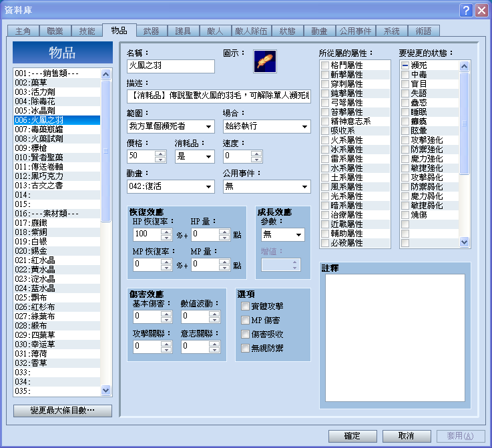Check the MP 傷害 option
Image resolution: width=492 pixels, height=448 pixels.
click(245, 320)
